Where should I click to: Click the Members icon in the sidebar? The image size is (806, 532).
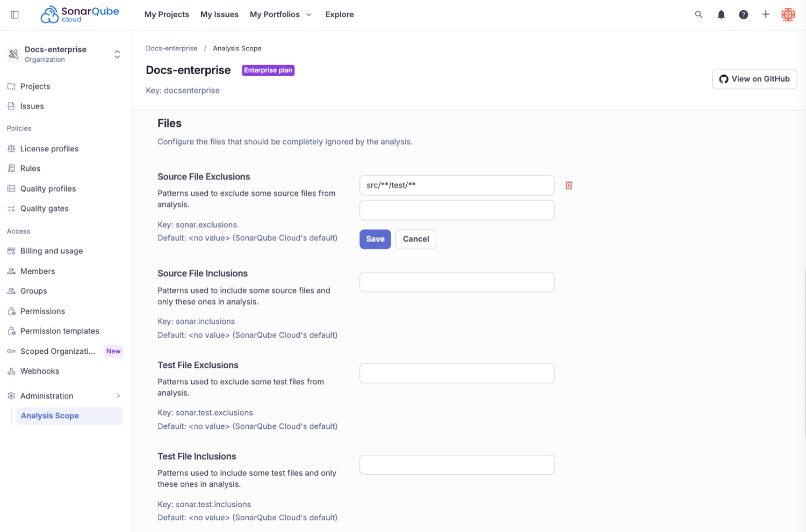click(x=11, y=271)
